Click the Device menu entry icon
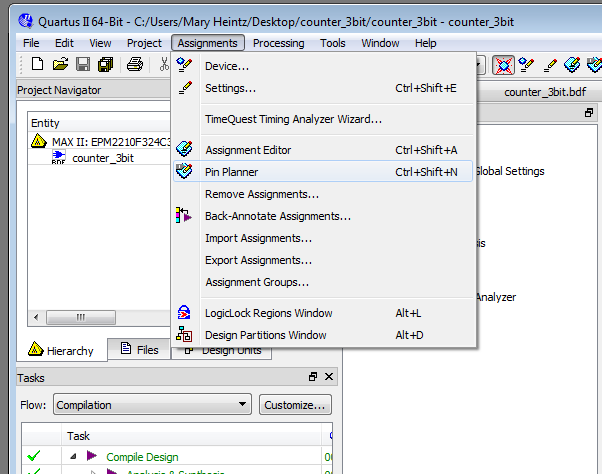 (184, 65)
